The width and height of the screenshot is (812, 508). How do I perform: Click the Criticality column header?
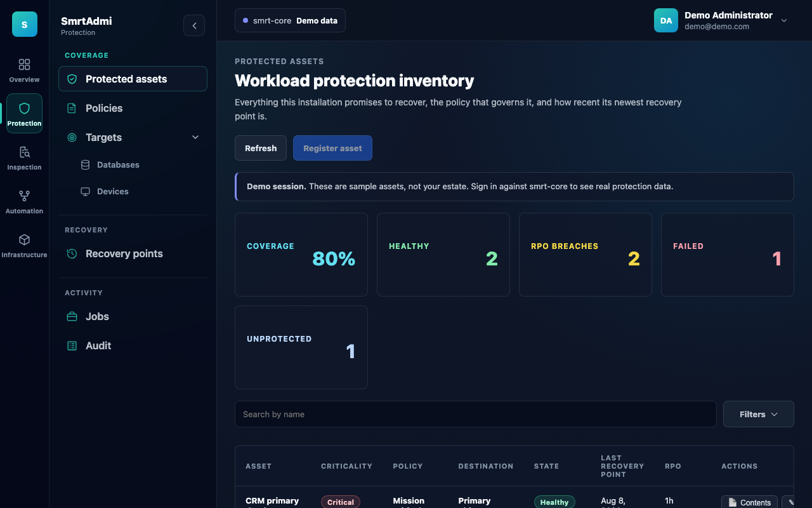click(x=346, y=466)
